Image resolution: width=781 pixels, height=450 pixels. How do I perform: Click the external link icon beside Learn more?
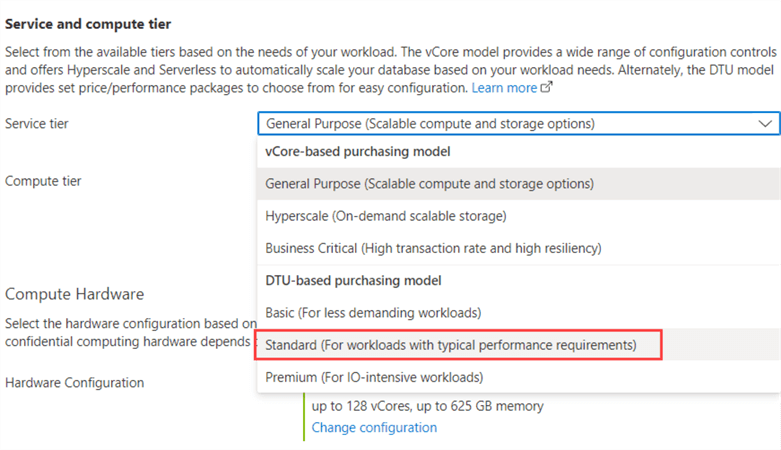(546, 88)
